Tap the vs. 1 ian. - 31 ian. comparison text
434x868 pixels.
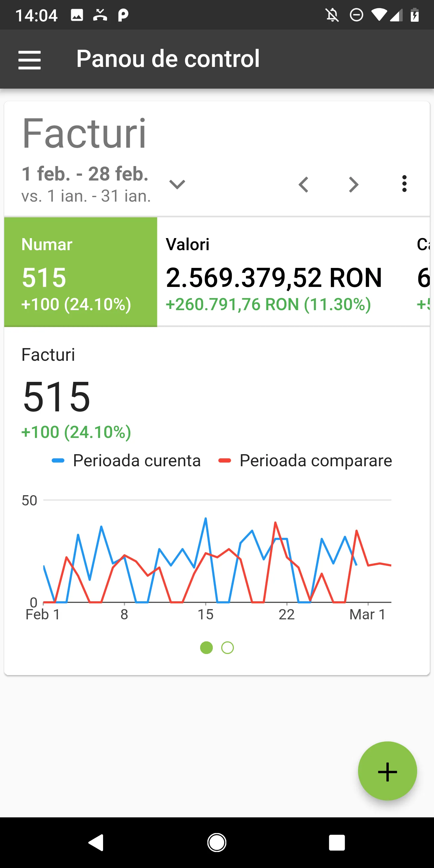(86, 196)
